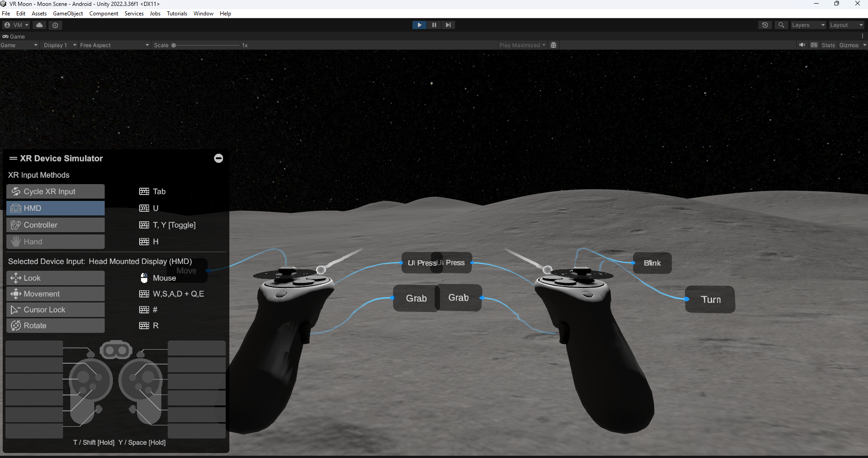This screenshot has height=458, width=868.
Task: Pause Play mode in Unity
Action: pos(434,25)
